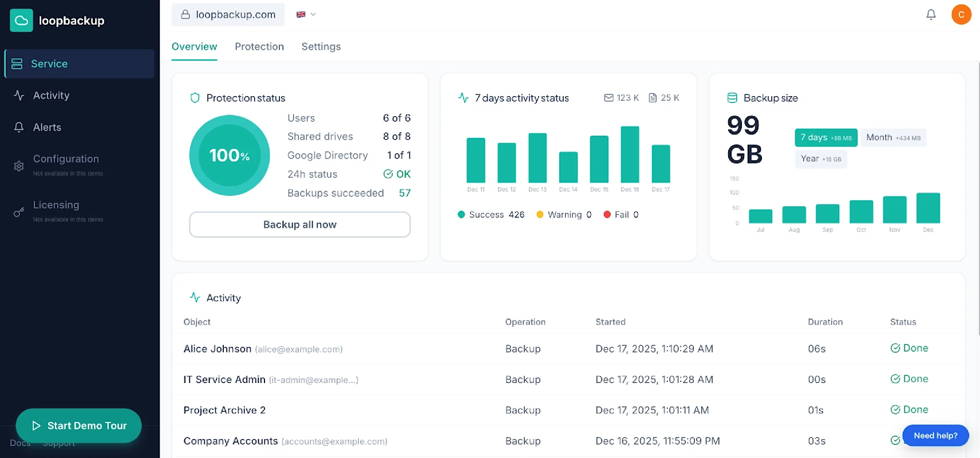
Task: Click the Protection status shield icon
Action: (195, 98)
